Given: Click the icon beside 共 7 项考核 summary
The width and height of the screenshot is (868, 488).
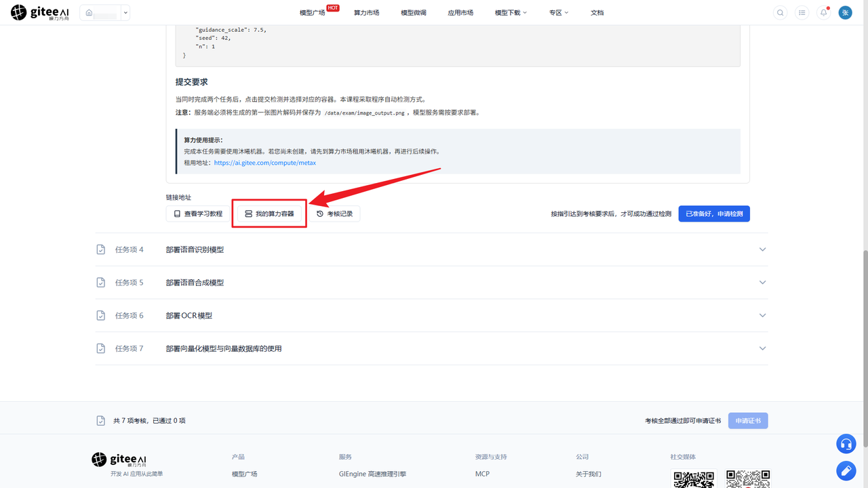Looking at the screenshot, I should pos(101,421).
